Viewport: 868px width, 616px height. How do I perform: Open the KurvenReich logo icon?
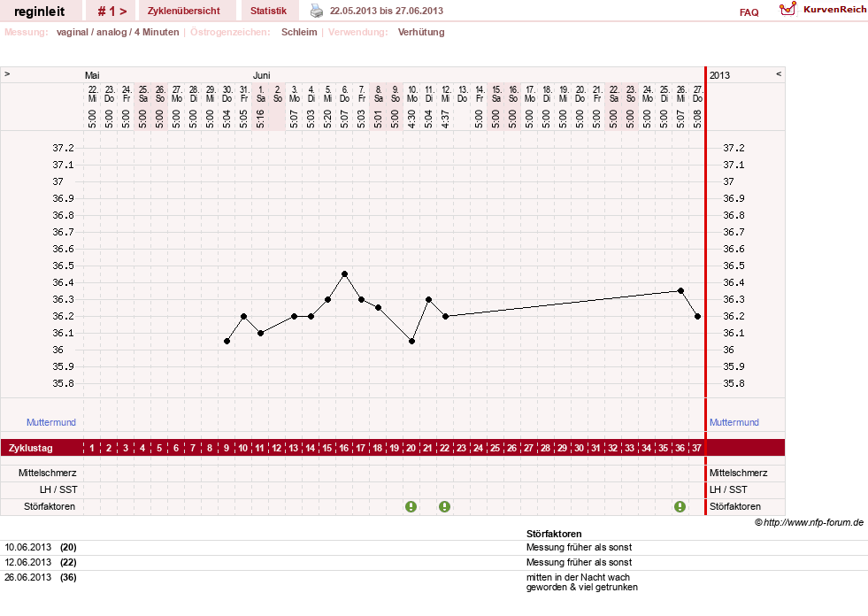pyautogui.click(x=787, y=8)
